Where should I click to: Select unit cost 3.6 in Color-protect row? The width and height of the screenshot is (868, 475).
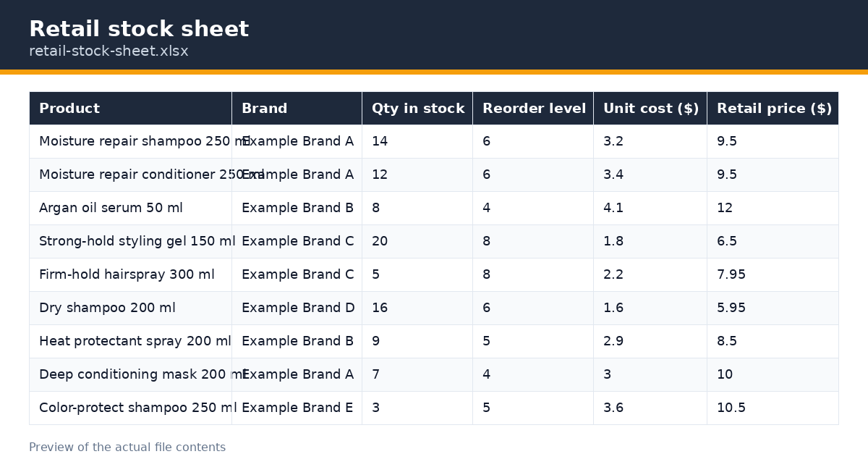650,408
